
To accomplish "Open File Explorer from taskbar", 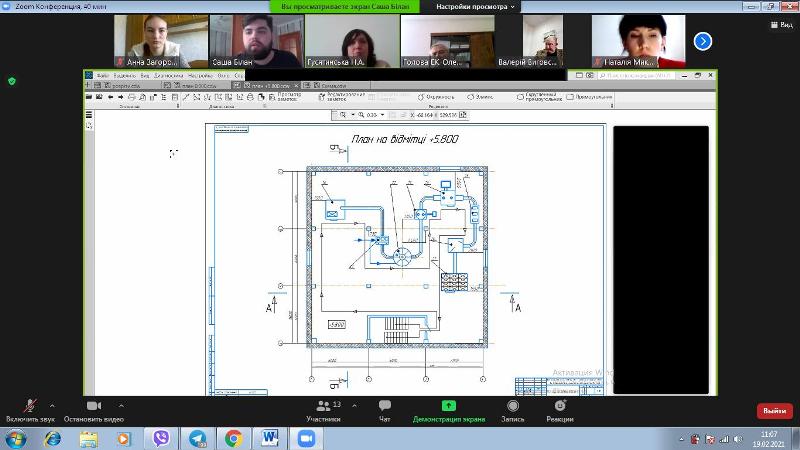I will 88,439.
